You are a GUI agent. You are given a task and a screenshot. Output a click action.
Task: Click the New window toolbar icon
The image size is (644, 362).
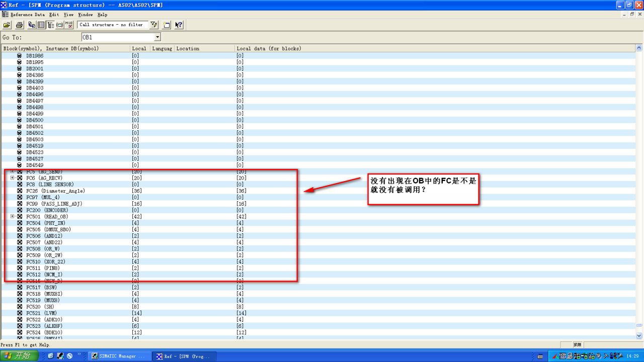point(167,25)
